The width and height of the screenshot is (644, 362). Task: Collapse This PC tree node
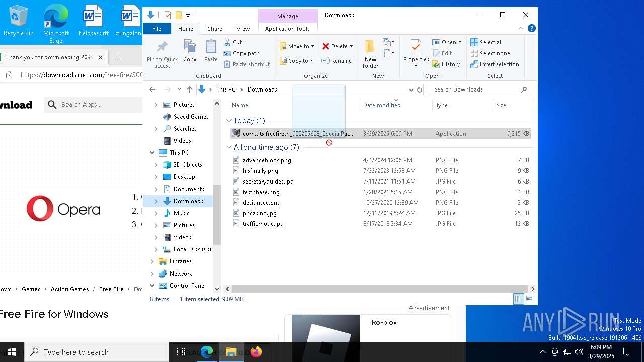tap(152, 153)
